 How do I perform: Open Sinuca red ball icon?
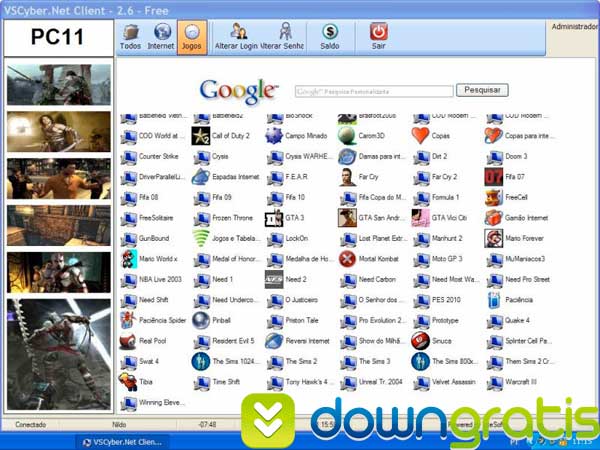(421, 341)
